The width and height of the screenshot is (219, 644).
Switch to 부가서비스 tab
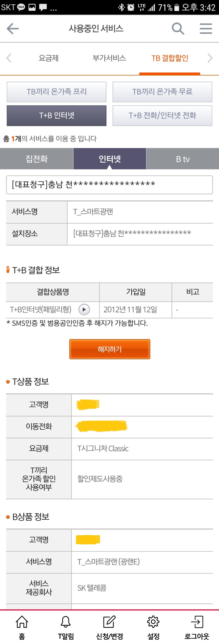coord(109,58)
